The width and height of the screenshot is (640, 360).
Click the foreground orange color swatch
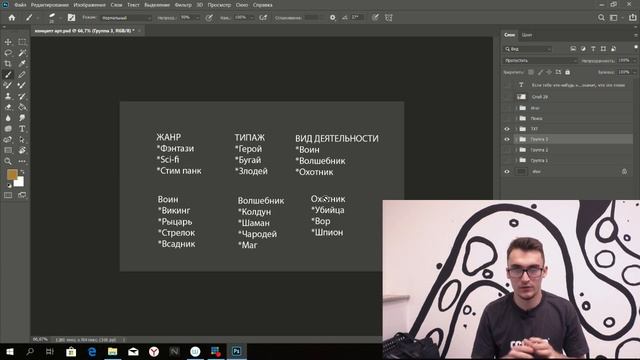point(11,174)
